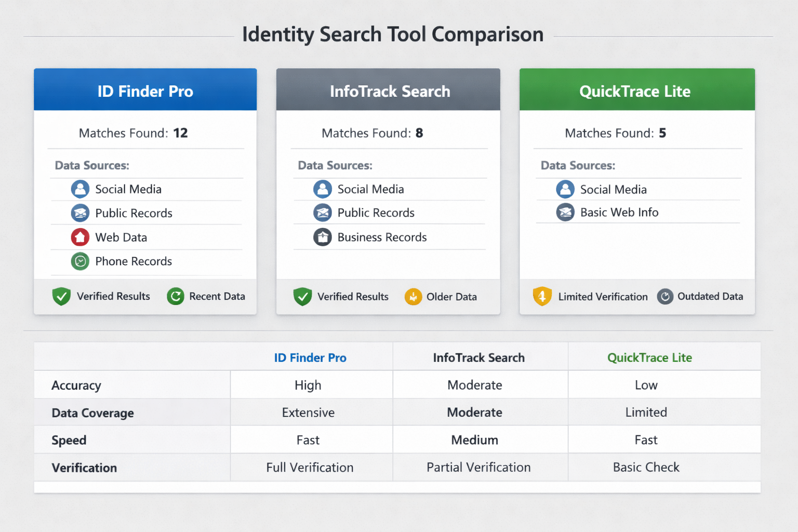
Task: Click the Business Records icon
Action: tap(322, 237)
